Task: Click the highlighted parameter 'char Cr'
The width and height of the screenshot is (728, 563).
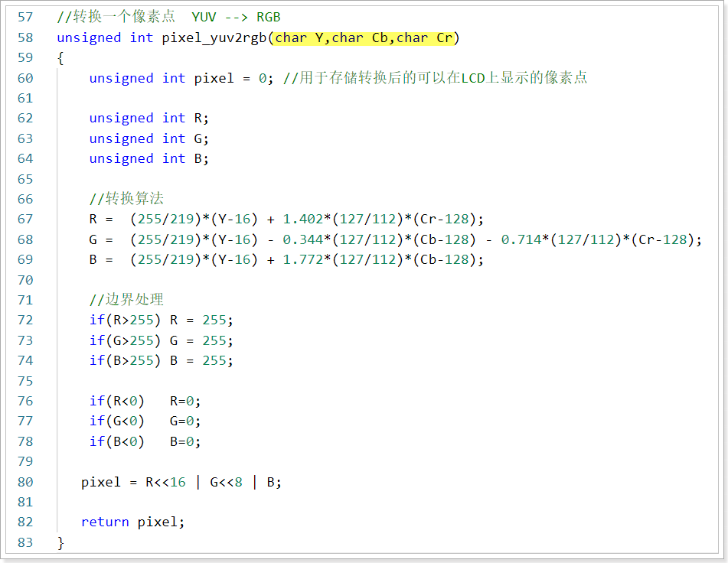Action: 424,37
